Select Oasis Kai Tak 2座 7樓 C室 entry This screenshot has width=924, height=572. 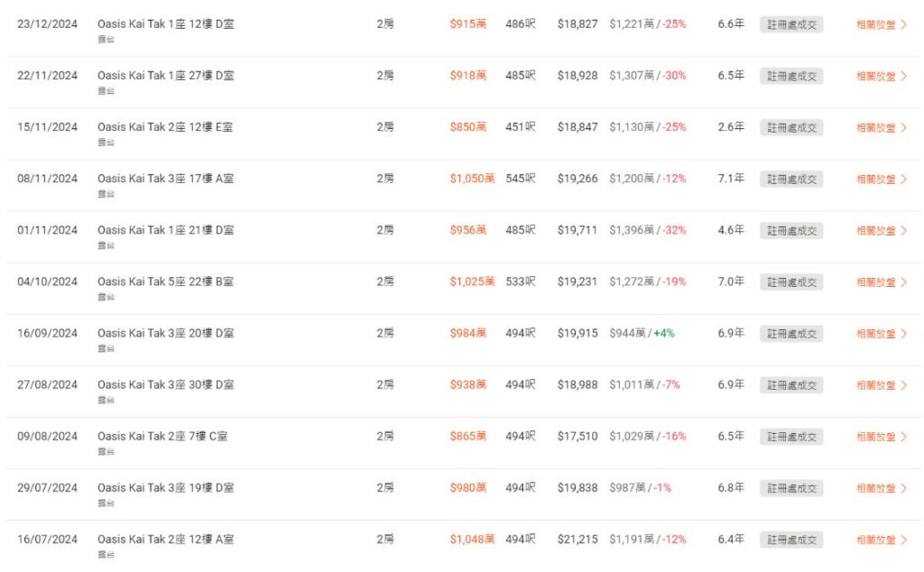coord(162,437)
